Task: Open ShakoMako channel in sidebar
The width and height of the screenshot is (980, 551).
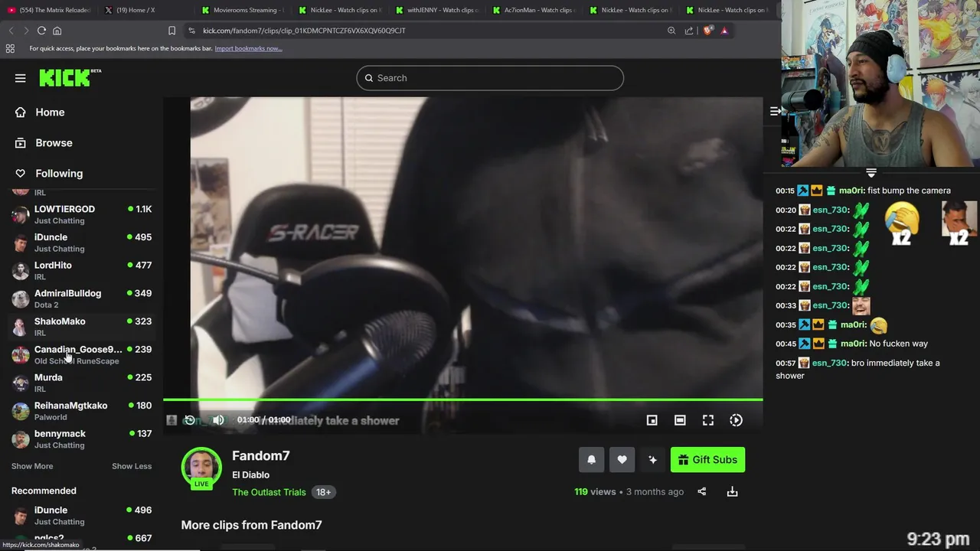Action: click(81, 327)
